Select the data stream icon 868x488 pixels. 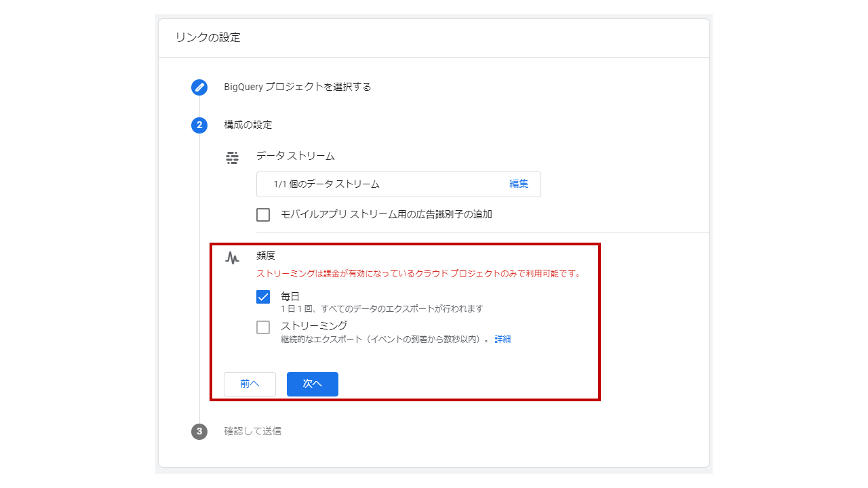(x=233, y=157)
